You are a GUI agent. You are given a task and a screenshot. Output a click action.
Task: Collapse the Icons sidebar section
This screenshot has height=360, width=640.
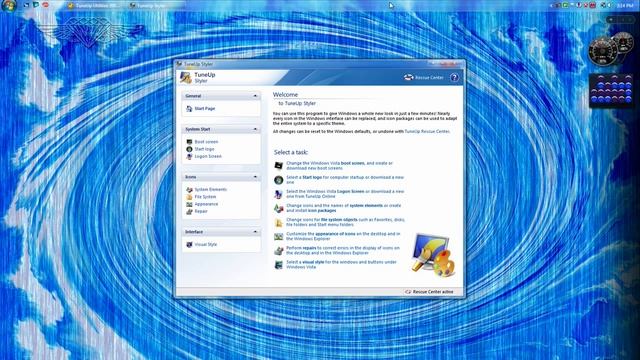256,177
